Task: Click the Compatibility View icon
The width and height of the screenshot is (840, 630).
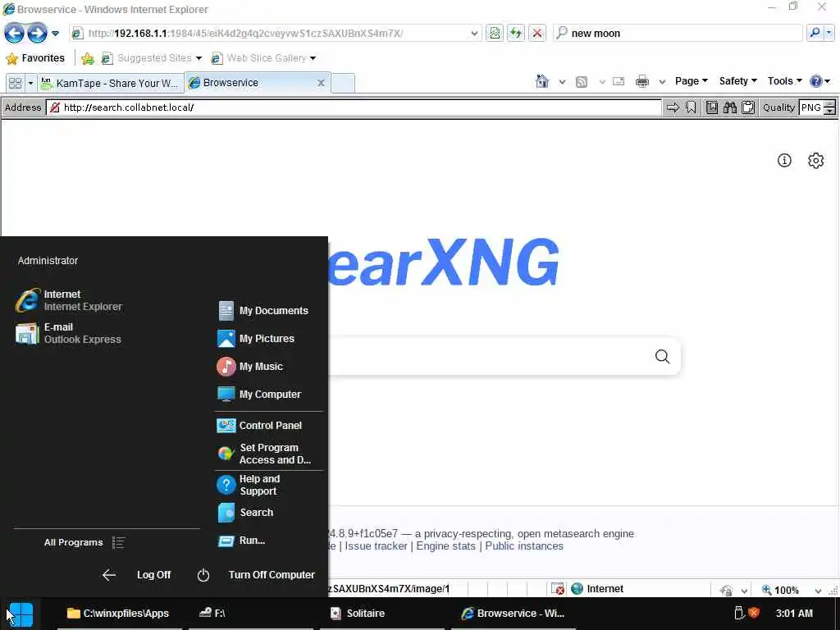Action: click(495, 33)
